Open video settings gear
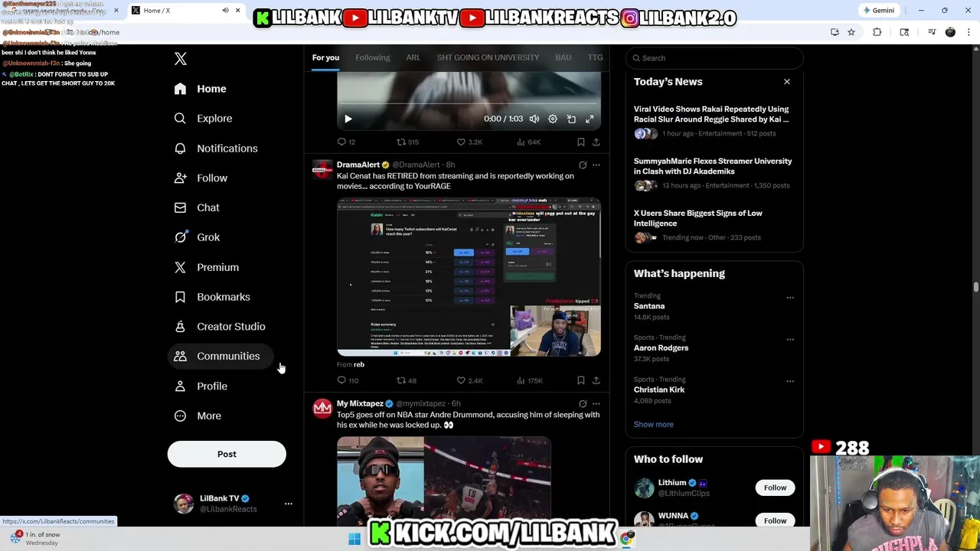The width and height of the screenshot is (980, 551). coord(553,119)
